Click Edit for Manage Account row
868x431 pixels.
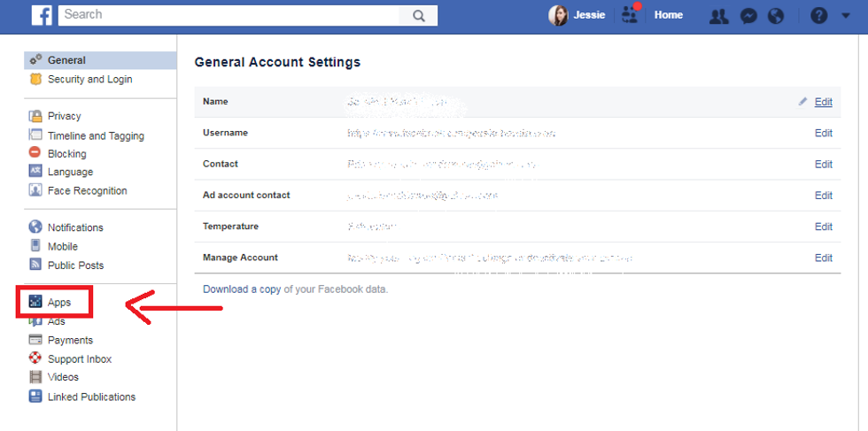[x=823, y=258]
